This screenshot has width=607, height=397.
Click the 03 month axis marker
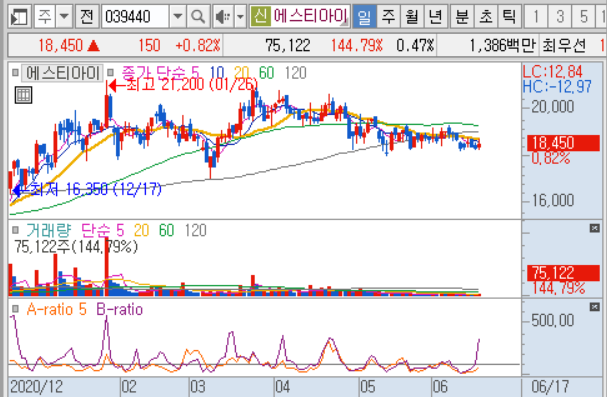pos(198,387)
